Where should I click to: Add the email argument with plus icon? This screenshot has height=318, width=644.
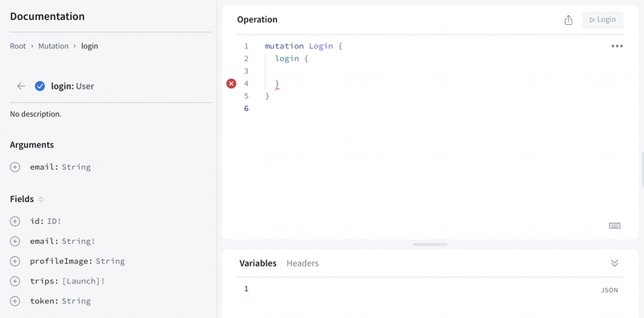[14, 167]
